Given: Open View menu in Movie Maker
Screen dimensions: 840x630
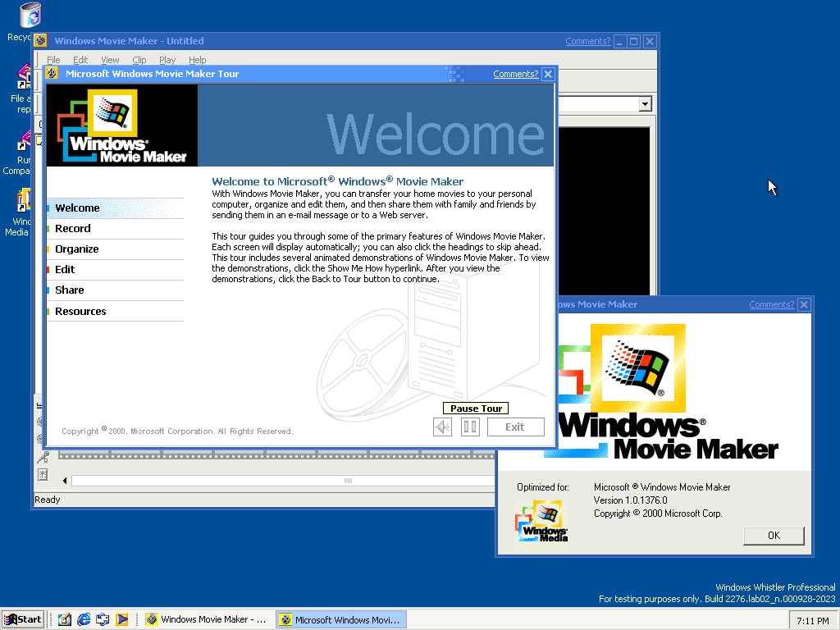Looking at the screenshot, I should [x=111, y=60].
